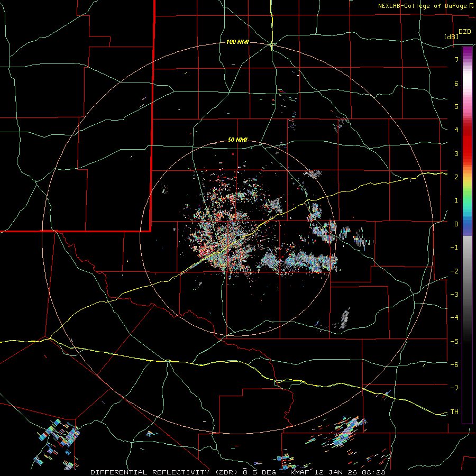Click the 0 value on the color scale
The width and height of the screenshot is (476, 476).
coord(456,224)
